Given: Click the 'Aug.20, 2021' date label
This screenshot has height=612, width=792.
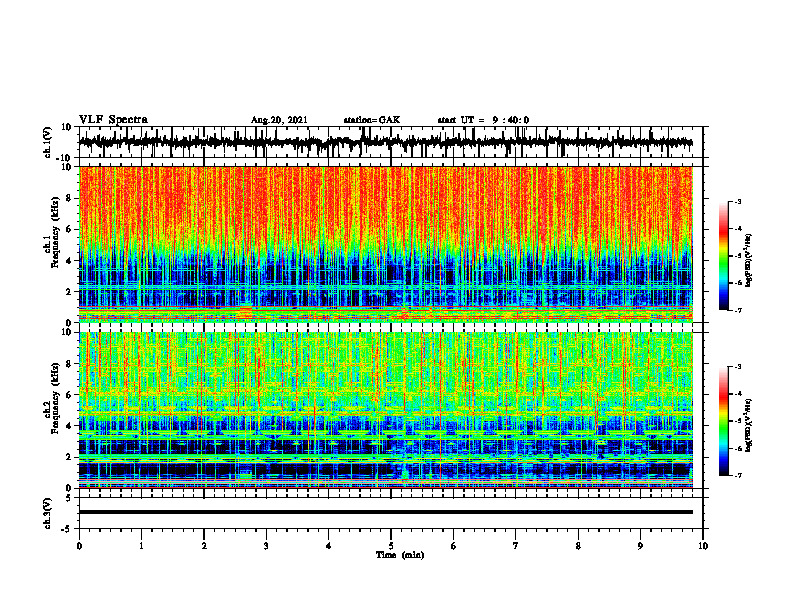Looking at the screenshot, I should tap(279, 120).
